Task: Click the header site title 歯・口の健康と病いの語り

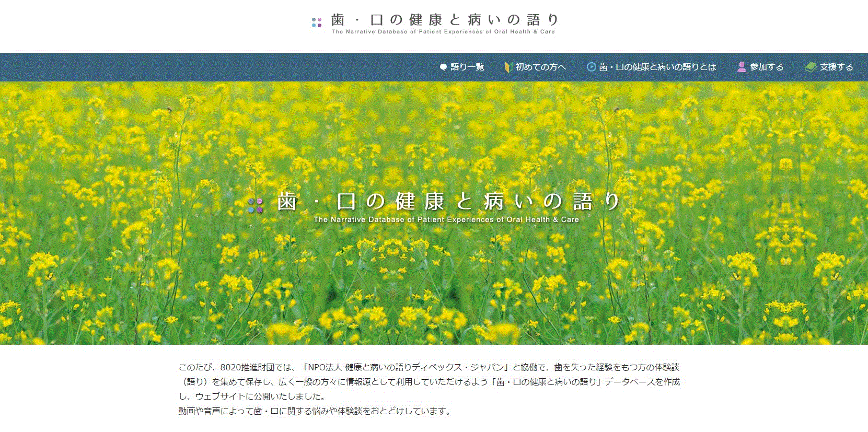Action: pos(445,20)
